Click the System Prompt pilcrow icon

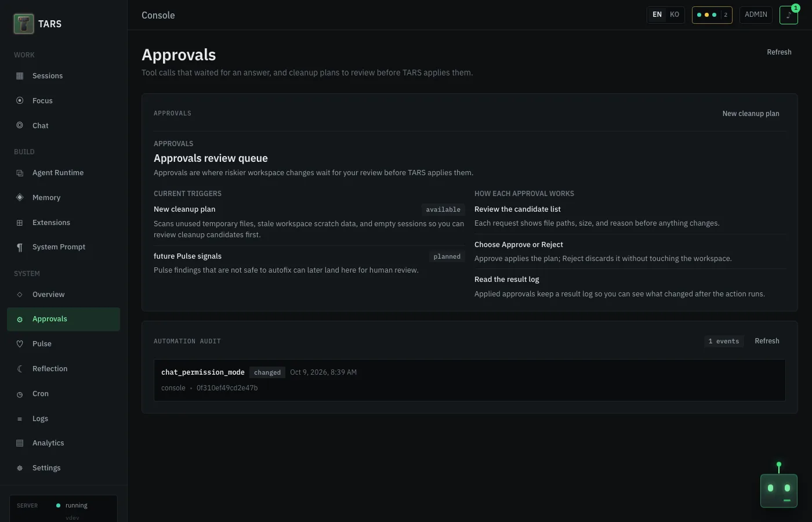pyautogui.click(x=20, y=247)
